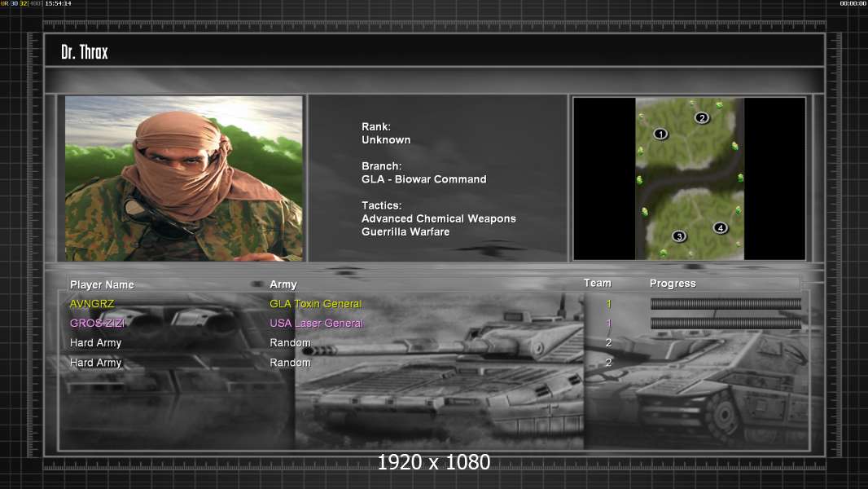
Task: Click the Team column header
Action: point(598,283)
